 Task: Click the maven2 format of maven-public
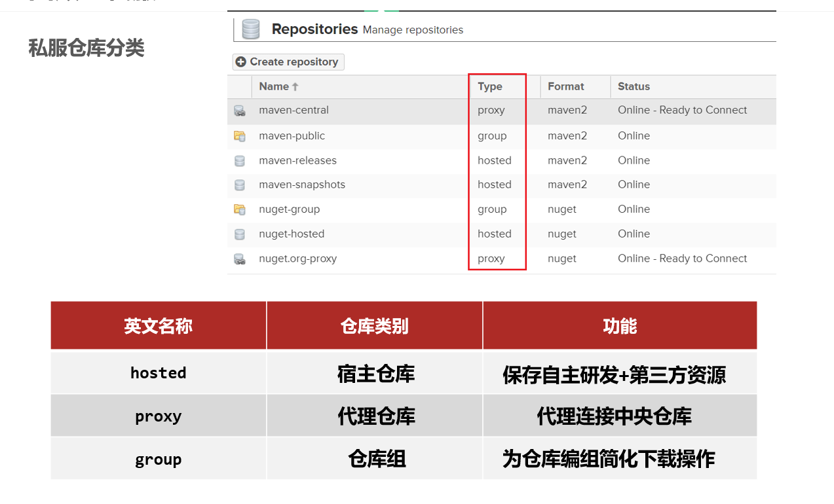click(567, 135)
